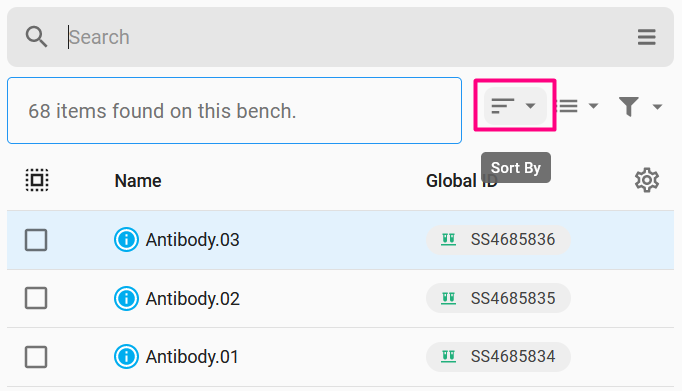
Task: Show info for Antibody.02
Action: (126, 298)
